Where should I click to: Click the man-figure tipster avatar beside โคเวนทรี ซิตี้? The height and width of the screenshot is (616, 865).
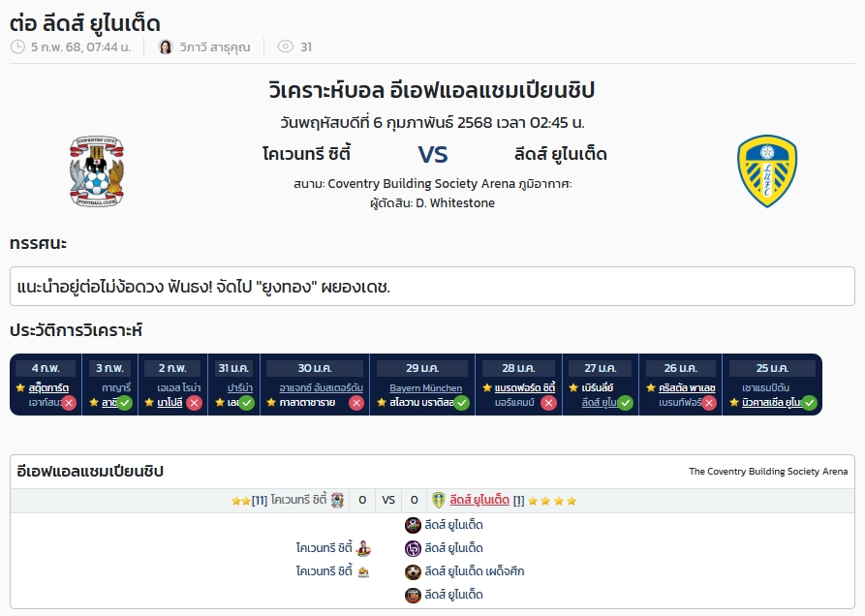tap(363, 548)
